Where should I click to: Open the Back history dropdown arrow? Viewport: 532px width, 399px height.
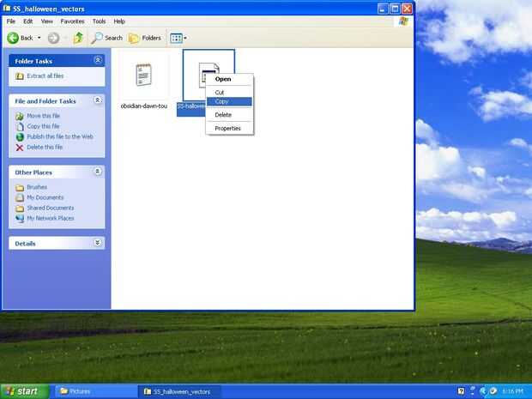(x=39, y=38)
